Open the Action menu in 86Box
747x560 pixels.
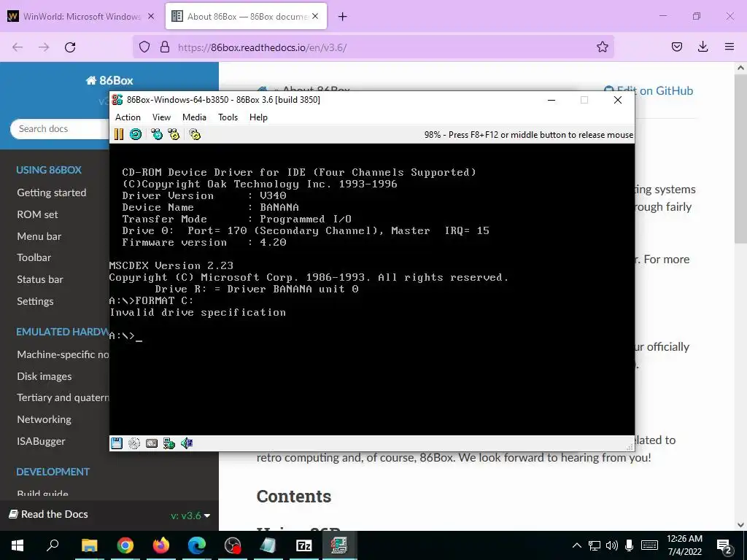pyautogui.click(x=128, y=117)
